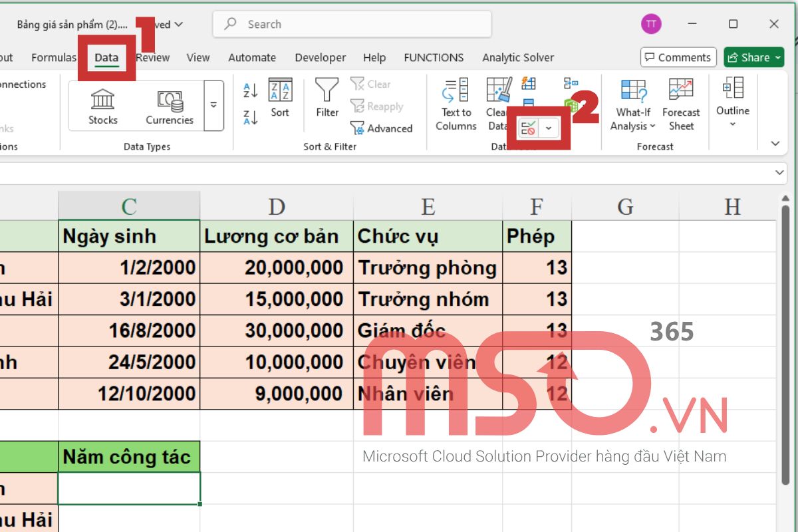Switch to the FUNCTIONS tab
Viewport: 798px width, 532px height.
pos(434,57)
